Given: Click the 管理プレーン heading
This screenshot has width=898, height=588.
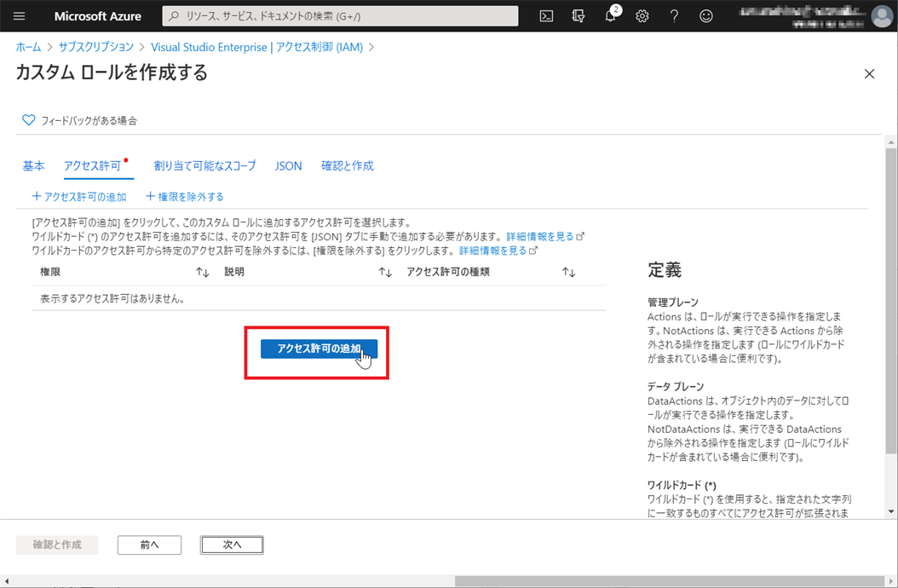Looking at the screenshot, I should [673, 302].
